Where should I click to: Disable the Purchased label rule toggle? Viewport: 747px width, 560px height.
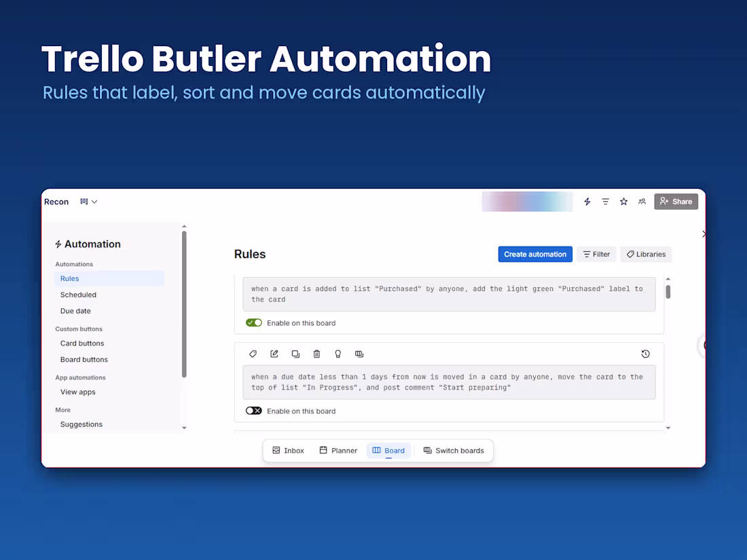[253, 323]
